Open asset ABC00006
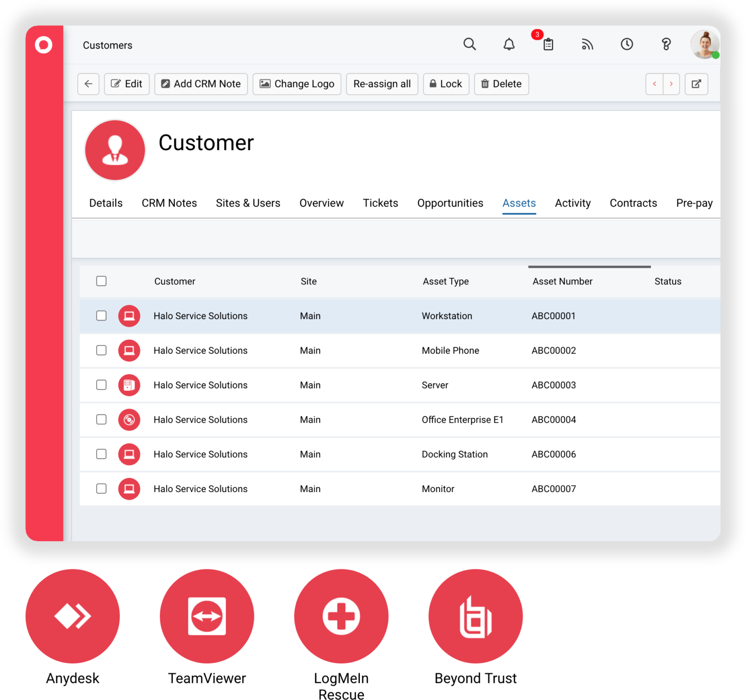 pyautogui.click(x=554, y=454)
